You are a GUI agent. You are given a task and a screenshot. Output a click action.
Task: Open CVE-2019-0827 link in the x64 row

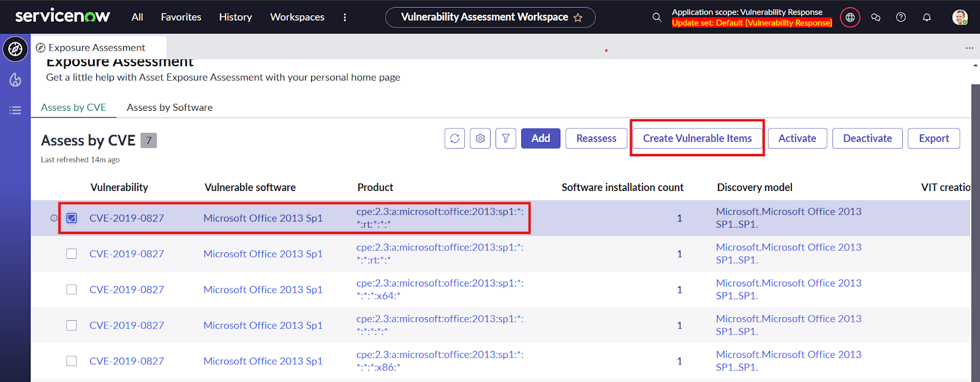coord(127,290)
